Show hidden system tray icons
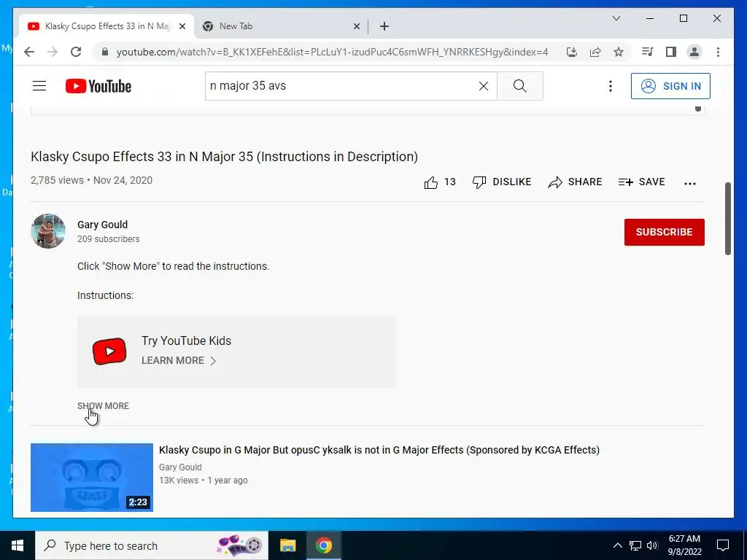Viewport: 747px width, 560px height. pos(617,545)
